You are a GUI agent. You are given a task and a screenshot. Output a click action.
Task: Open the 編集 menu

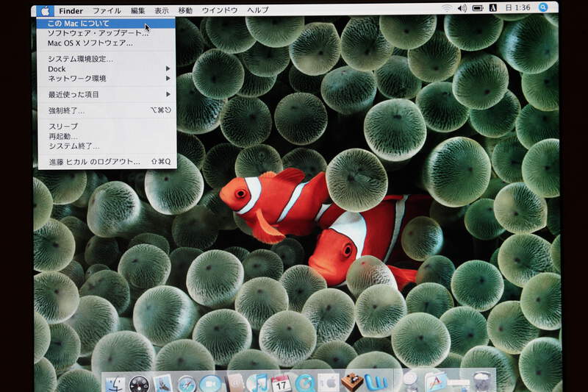137,10
